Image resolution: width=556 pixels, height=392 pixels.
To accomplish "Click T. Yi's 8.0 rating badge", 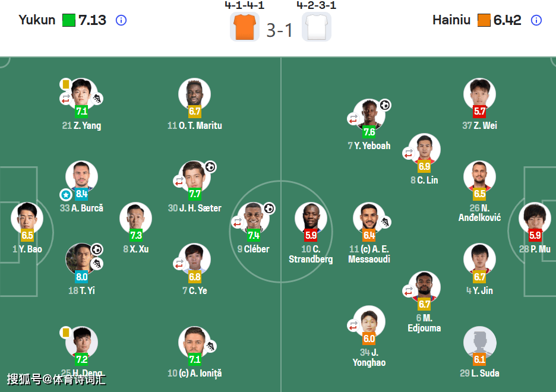I will coord(81,277).
